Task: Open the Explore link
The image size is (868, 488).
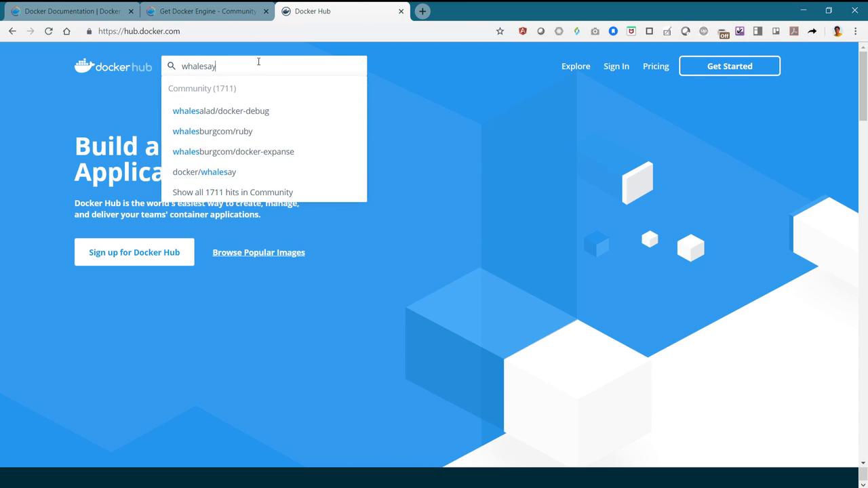Action: click(x=576, y=66)
